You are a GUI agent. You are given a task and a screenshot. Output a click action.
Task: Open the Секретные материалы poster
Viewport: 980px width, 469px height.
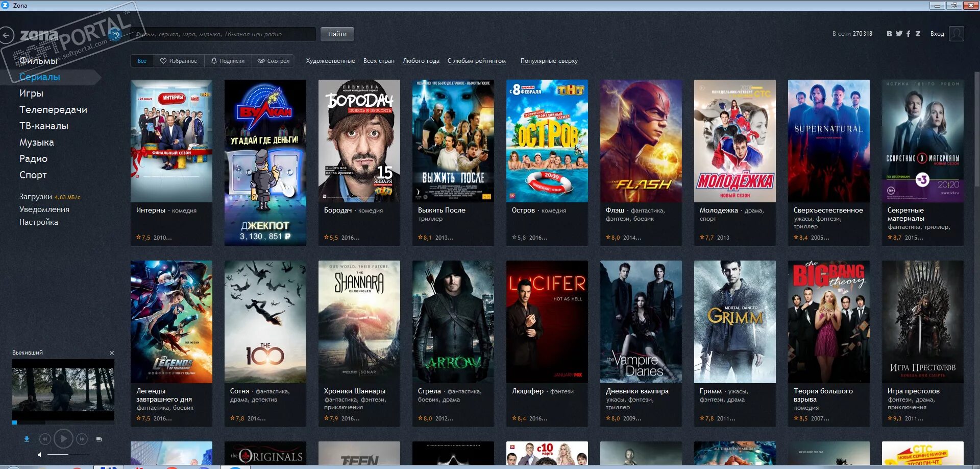pyautogui.click(x=923, y=141)
